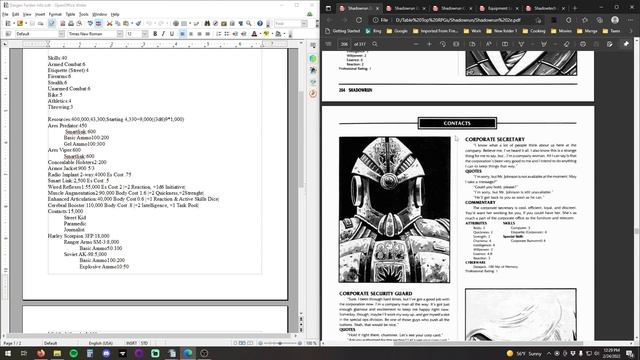Open the Times New Roman font dropdown
This screenshot has height=360, width=640.
pyautogui.click(x=120, y=34)
